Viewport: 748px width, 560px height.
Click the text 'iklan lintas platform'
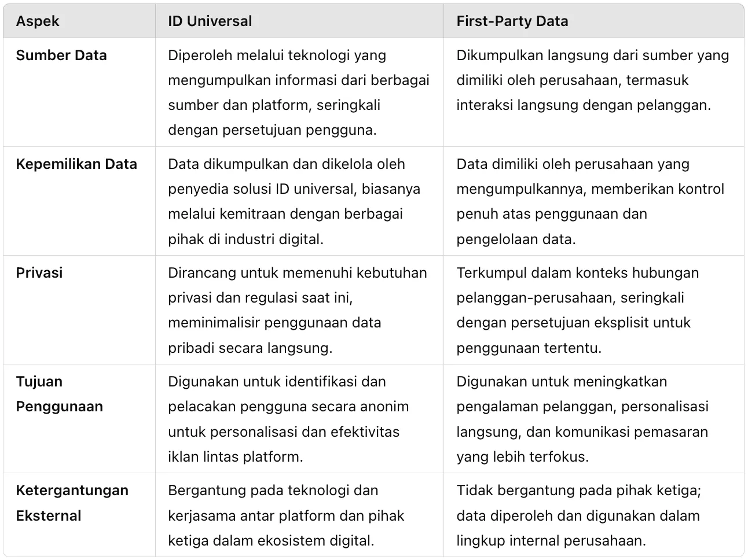[x=236, y=456]
